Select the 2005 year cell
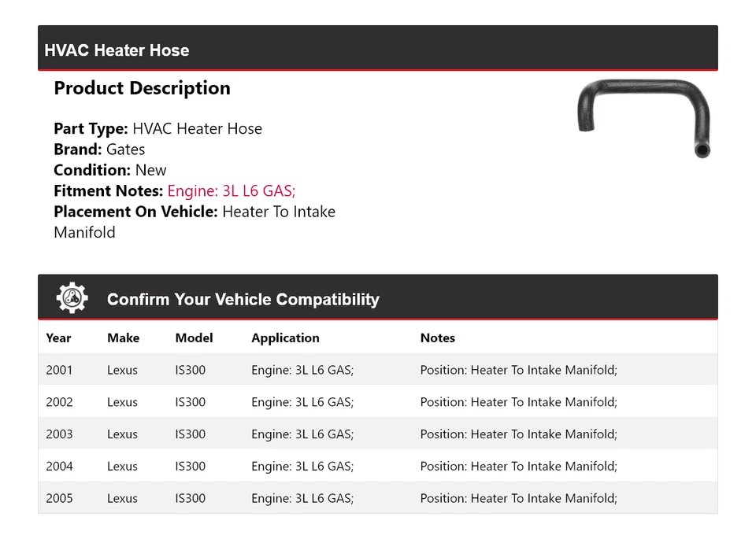The width and height of the screenshot is (756, 539). (x=59, y=498)
